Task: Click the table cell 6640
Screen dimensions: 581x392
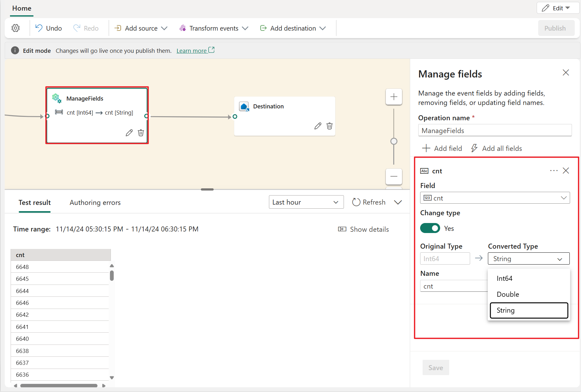Action: [x=60, y=339]
